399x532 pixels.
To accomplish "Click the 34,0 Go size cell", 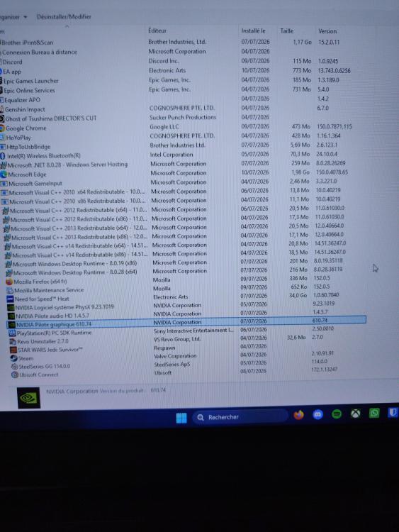I will tap(298, 296).
